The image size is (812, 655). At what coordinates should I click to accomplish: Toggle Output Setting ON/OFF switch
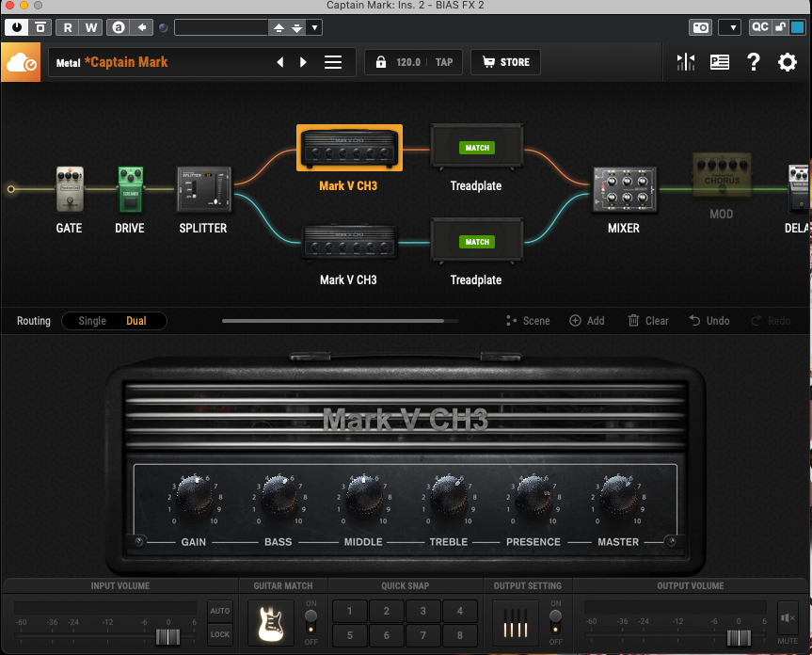click(x=555, y=622)
